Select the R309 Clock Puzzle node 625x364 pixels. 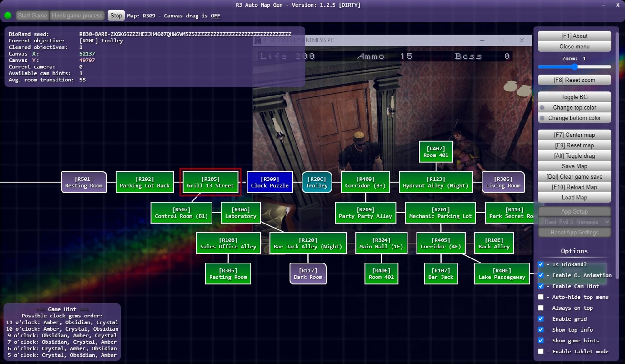click(270, 182)
